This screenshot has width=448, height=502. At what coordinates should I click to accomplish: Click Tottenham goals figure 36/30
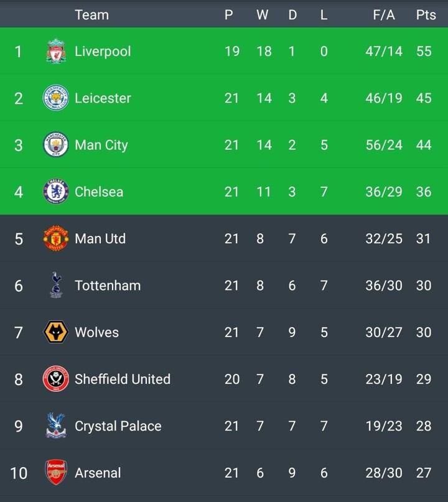(x=384, y=286)
